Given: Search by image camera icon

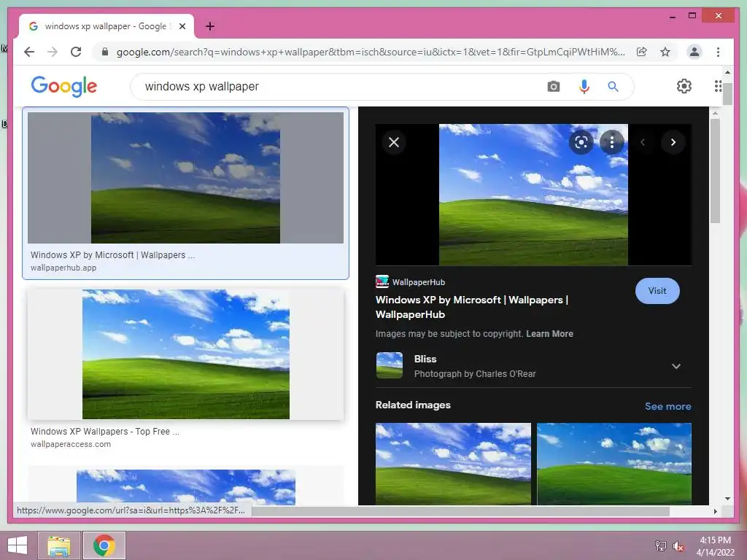Looking at the screenshot, I should pos(553,87).
